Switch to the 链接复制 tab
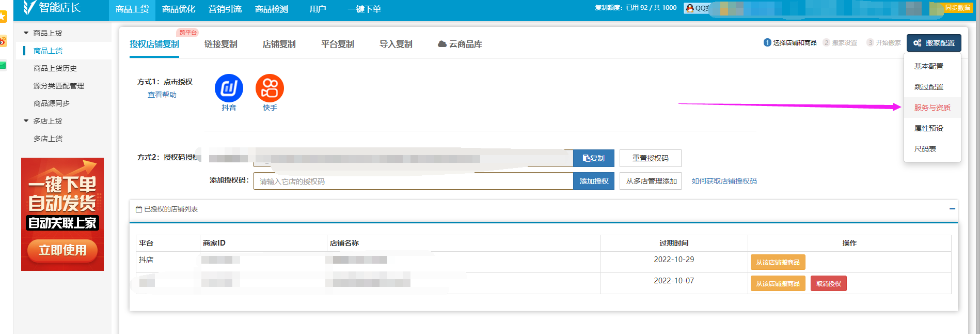Viewport: 980px width, 334px height. tap(220, 44)
